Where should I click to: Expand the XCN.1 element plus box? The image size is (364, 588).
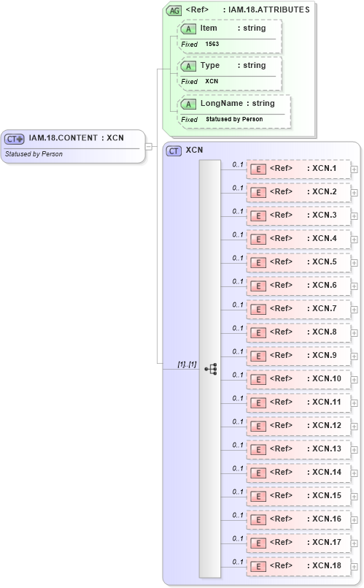coord(354,169)
